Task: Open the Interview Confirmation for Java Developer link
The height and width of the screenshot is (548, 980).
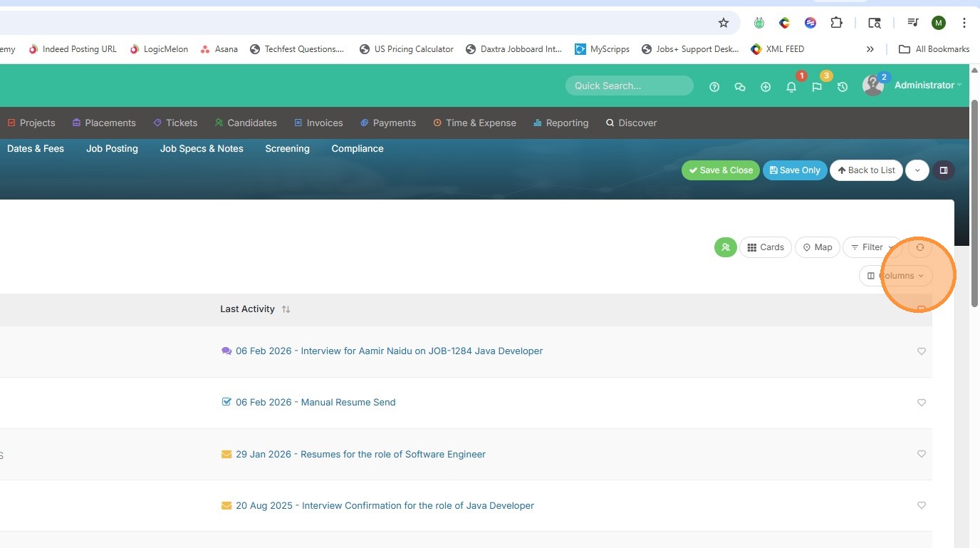Action: 385,505
